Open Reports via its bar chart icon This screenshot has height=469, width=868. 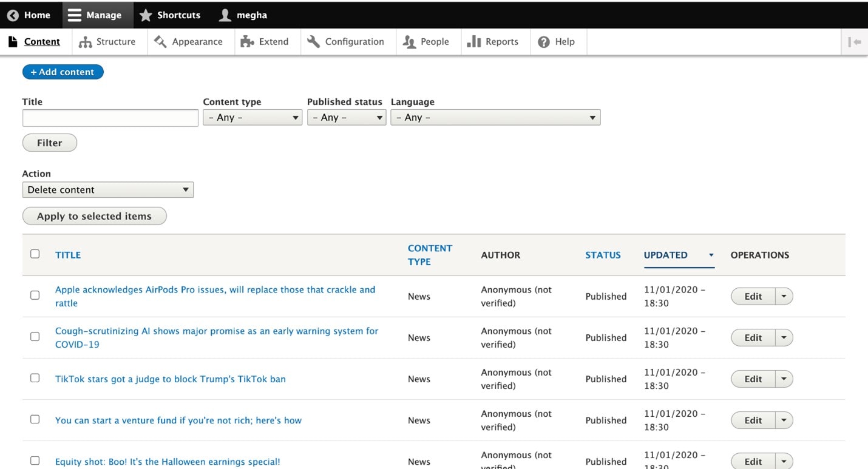tap(474, 42)
